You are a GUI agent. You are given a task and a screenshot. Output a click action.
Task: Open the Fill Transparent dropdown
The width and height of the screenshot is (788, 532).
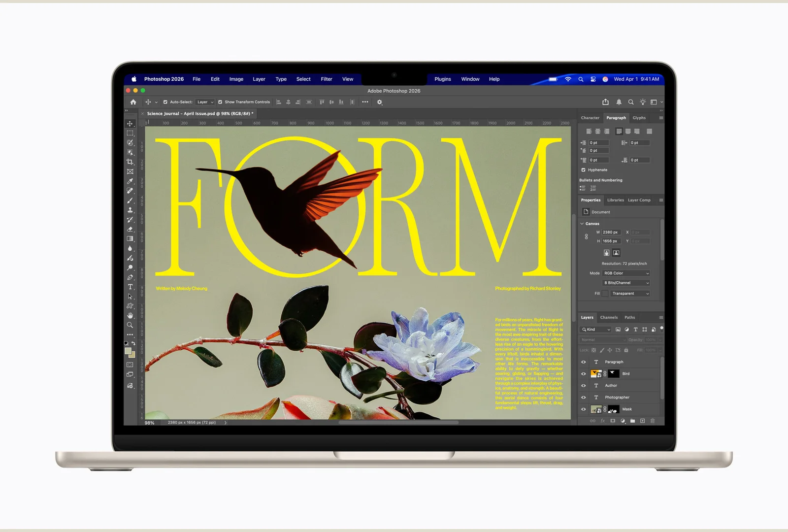pyautogui.click(x=630, y=294)
